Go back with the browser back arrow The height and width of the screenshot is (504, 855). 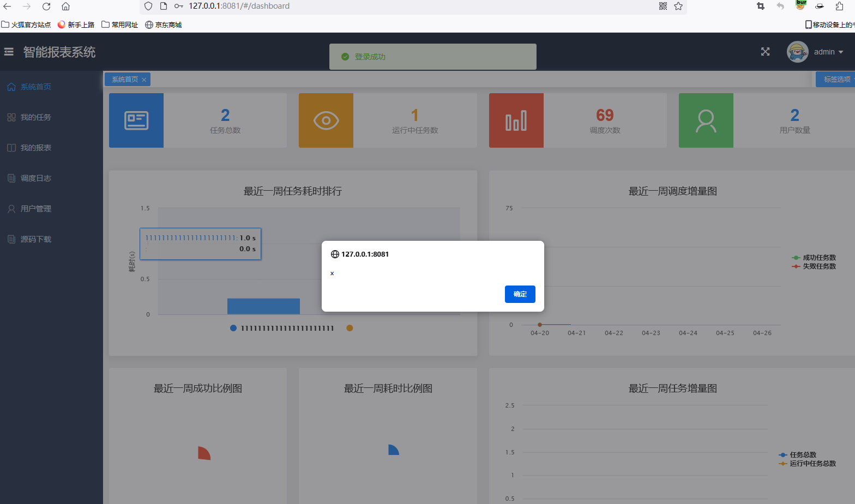pyautogui.click(x=8, y=7)
